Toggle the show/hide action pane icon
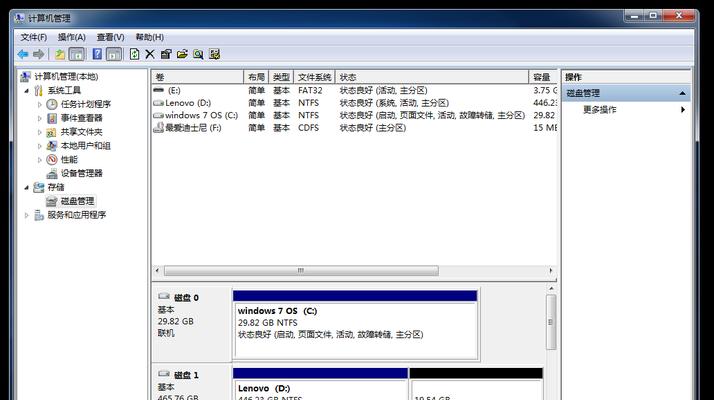 tap(114, 55)
